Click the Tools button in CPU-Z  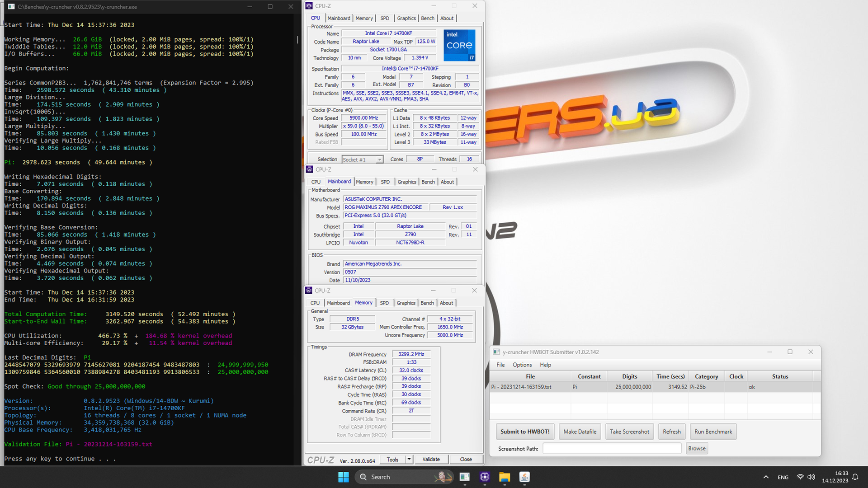(392, 460)
